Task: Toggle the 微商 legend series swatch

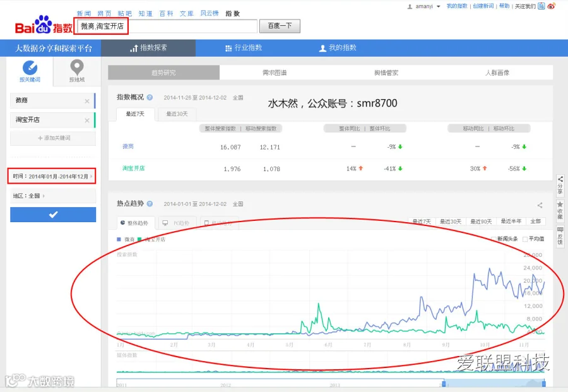Action: point(119,239)
